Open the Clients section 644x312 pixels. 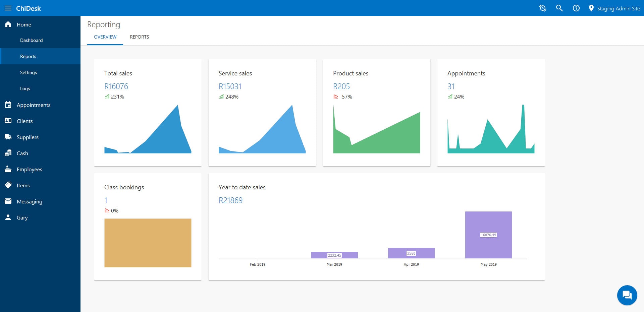pos(24,121)
